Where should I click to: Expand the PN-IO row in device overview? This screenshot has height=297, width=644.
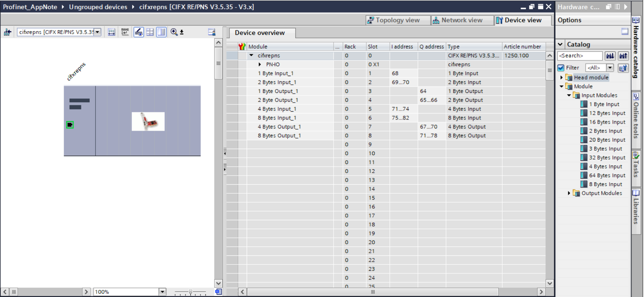tap(260, 64)
